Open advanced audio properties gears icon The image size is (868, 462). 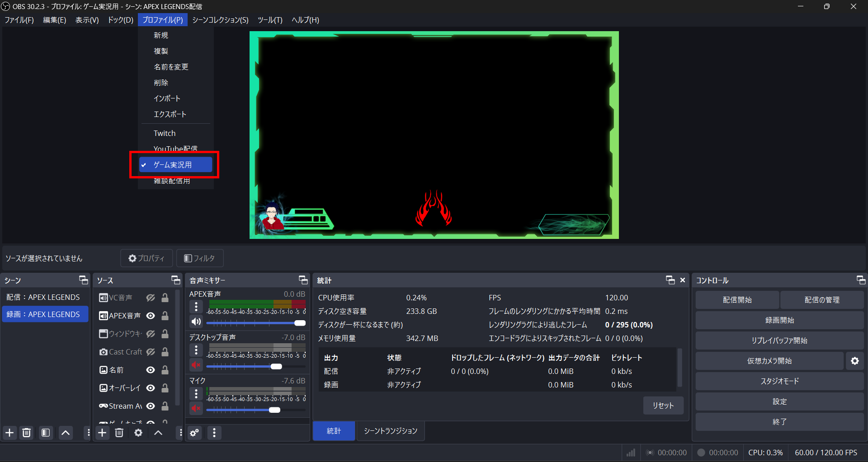[194, 433]
